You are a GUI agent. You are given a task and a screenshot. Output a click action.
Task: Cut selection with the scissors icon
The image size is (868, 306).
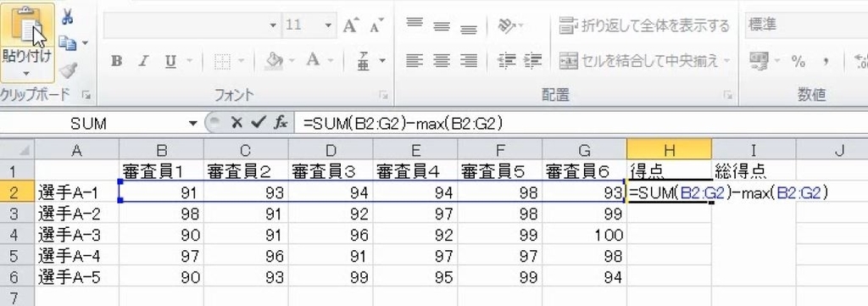67,17
